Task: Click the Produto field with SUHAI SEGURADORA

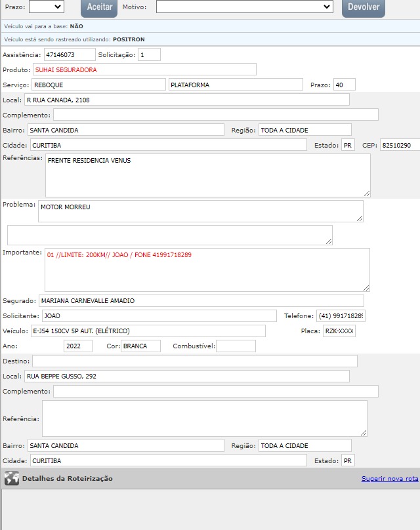Action: click(x=144, y=70)
